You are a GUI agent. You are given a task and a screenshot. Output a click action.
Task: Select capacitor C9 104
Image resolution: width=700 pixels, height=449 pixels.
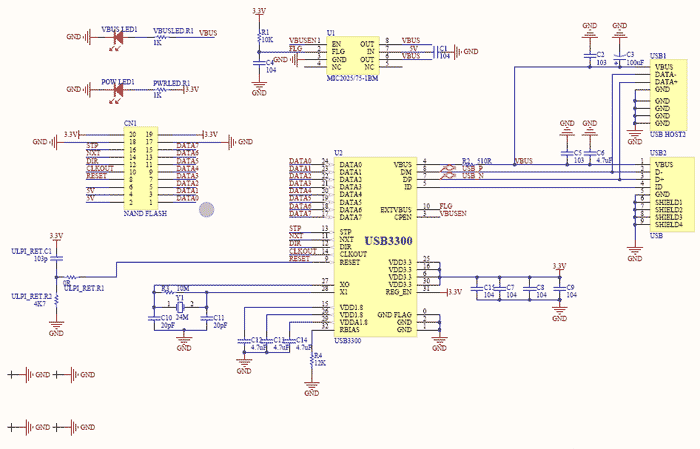(x=559, y=288)
